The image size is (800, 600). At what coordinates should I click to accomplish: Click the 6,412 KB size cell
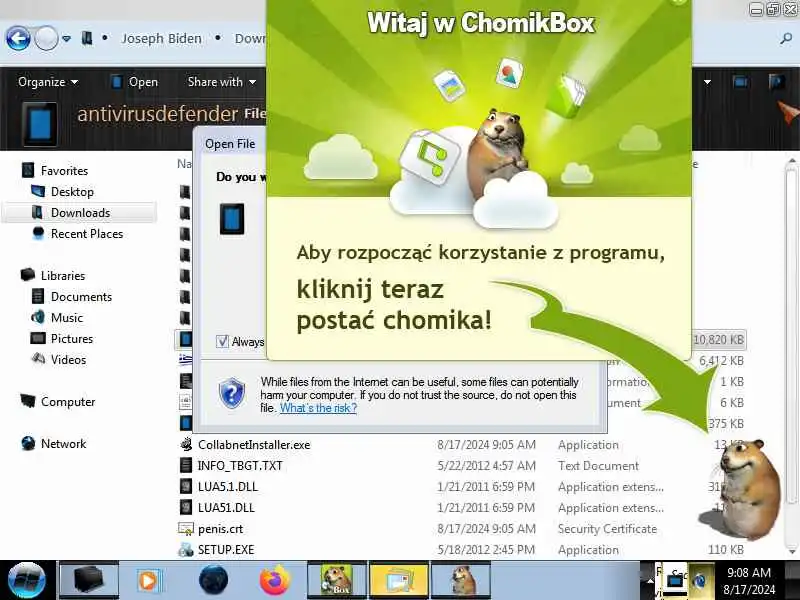tap(721, 361)
